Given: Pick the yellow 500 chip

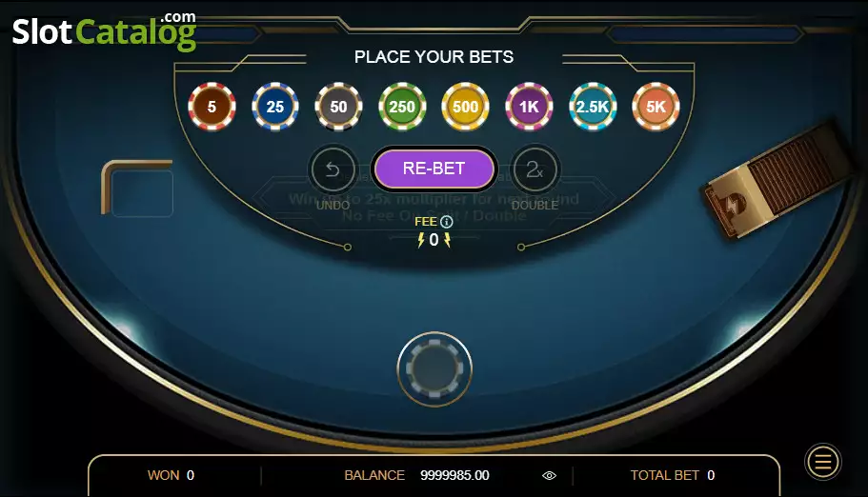Looking at the screenshot, I should click(x=466, y=107).
